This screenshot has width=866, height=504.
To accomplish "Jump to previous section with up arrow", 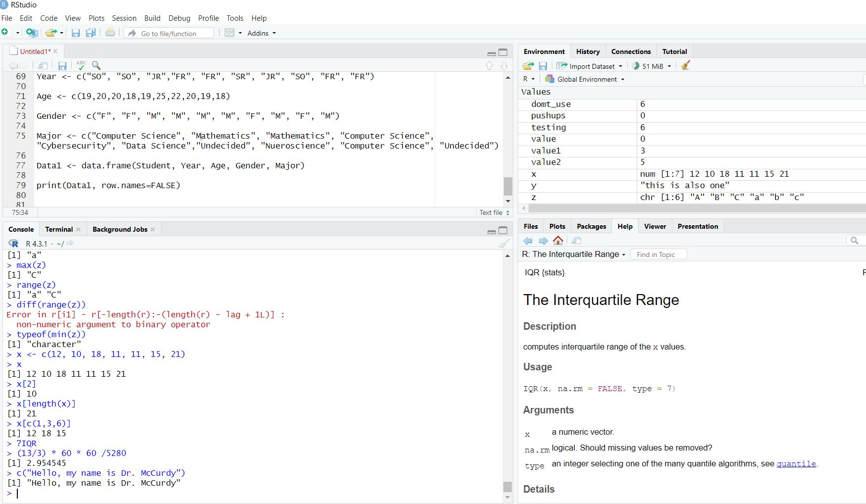I will coord(489,65).
